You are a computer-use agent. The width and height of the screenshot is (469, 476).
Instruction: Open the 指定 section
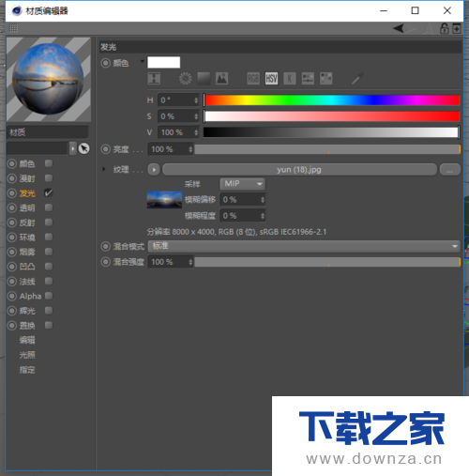[27, 370]
